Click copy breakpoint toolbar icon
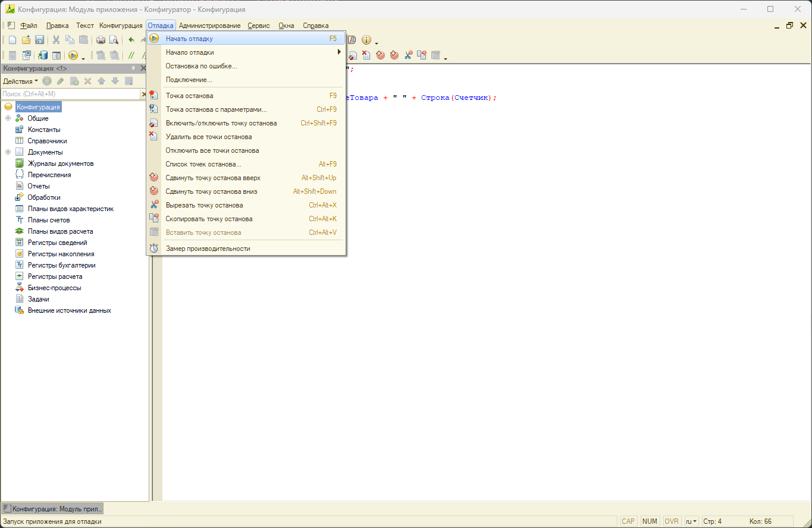Screen dimensions: 812x528 422,55
